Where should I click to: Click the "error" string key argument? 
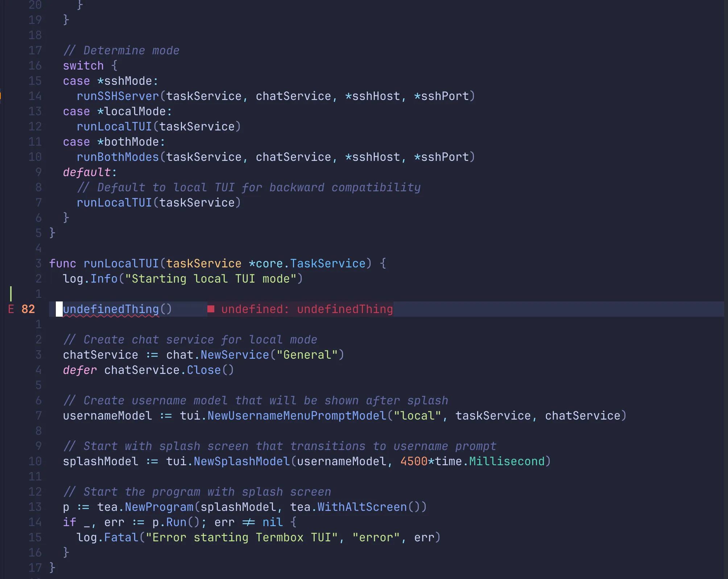point(376,537)
